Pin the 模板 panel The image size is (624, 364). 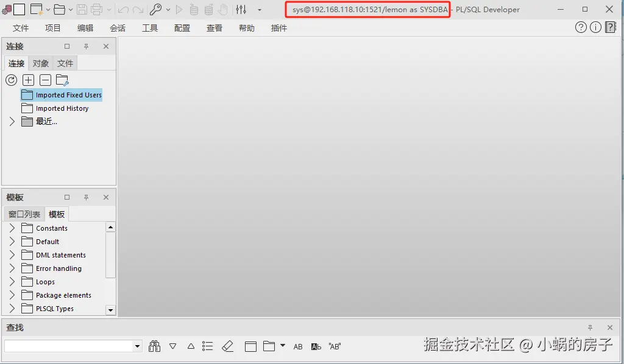click(86, 197)
